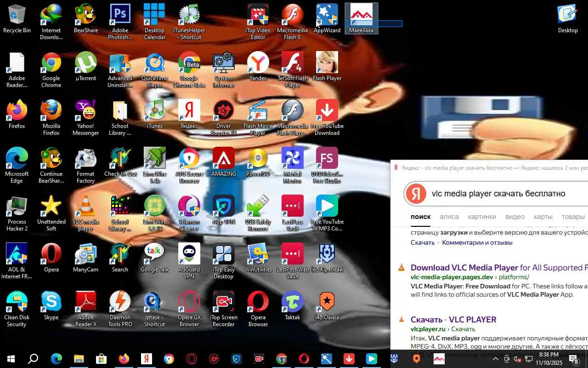Launch Google Chrome from the desktop

point(51,70)
